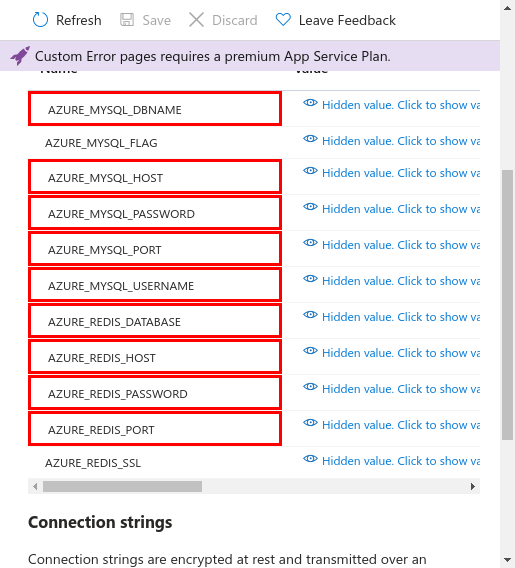Screen dimensions: 515x568
Task: Click Hidden value link for AZURE_REDIS_PORT
Action: tap(401, 425)
